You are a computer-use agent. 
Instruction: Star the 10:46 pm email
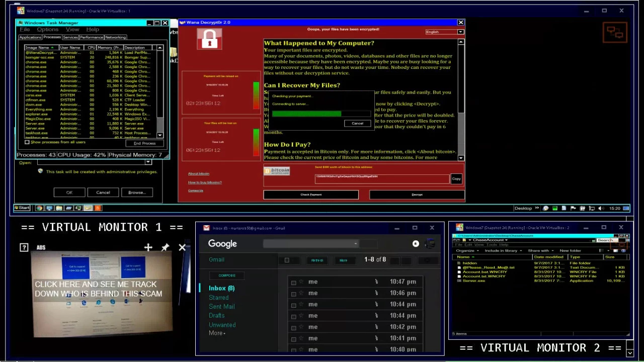click(301, 293)
